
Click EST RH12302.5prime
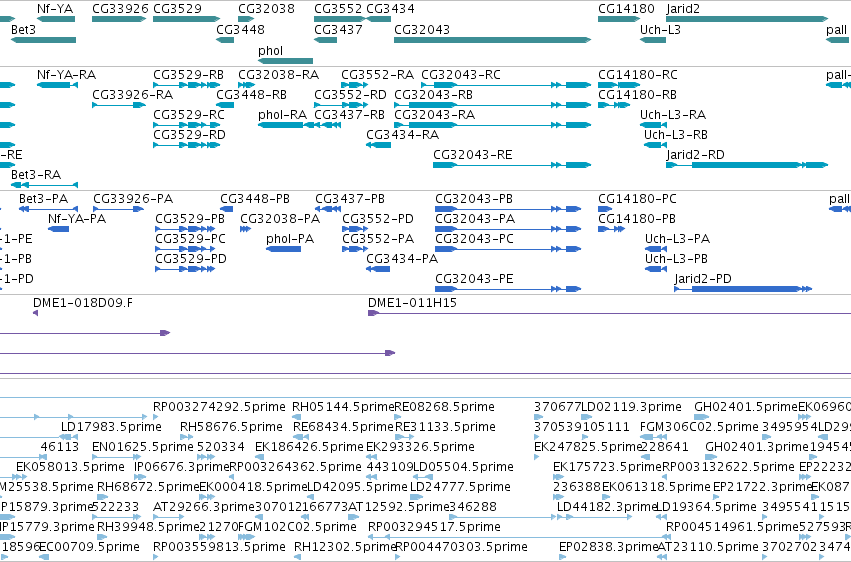(x=345, y=547)
